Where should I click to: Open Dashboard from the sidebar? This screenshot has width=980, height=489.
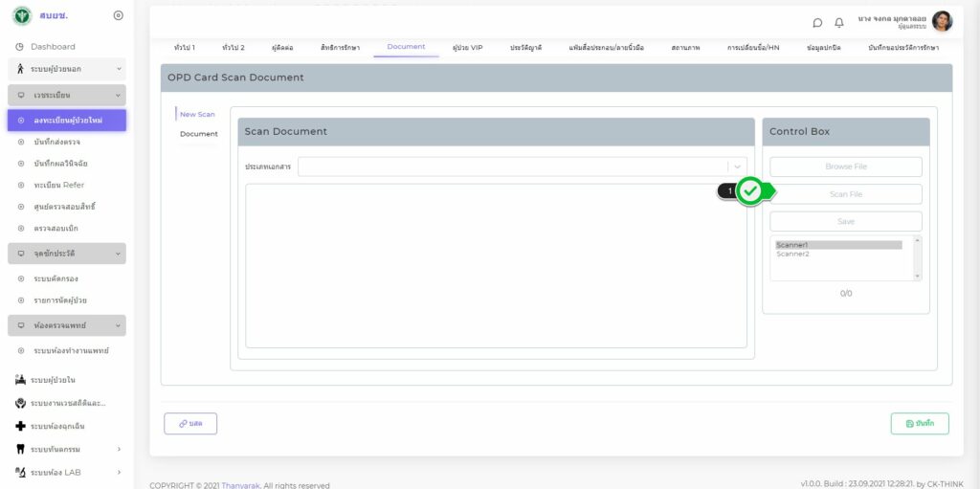point(53,47)
